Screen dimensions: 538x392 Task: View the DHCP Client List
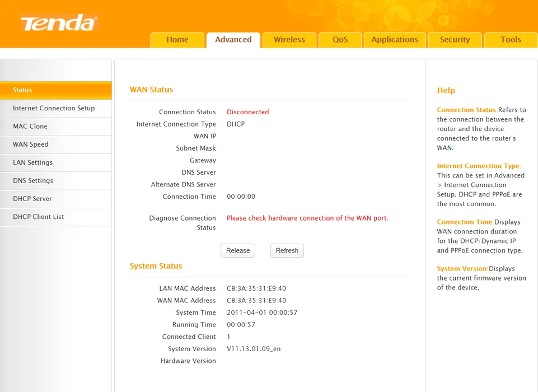(56, 217)
